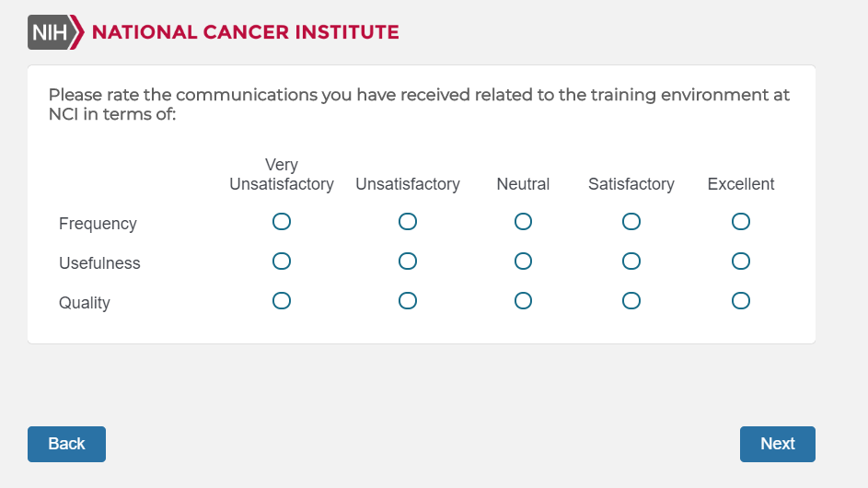
Task: Rate Quality as Unsatisfactory
Action: click(408, 301)
